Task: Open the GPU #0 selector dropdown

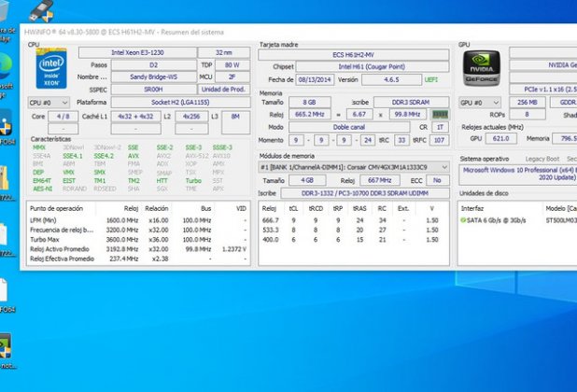Action: 480,103
